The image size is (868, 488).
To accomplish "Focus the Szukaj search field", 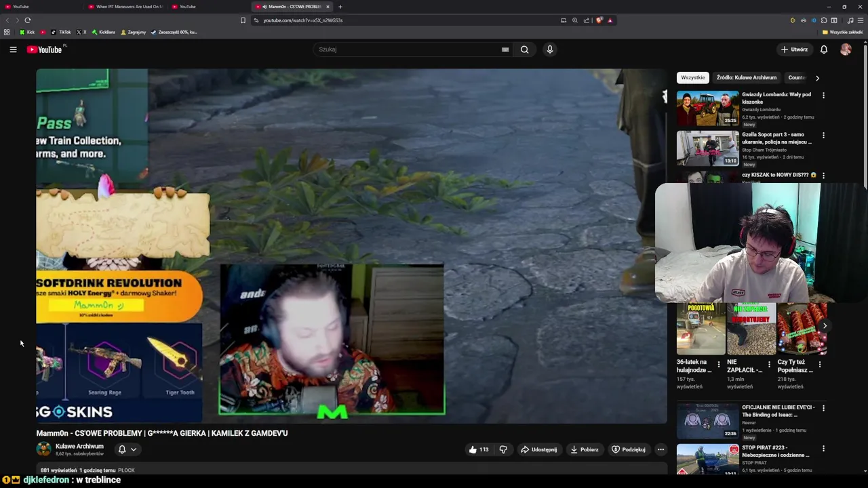I will [x=414, y=49].
